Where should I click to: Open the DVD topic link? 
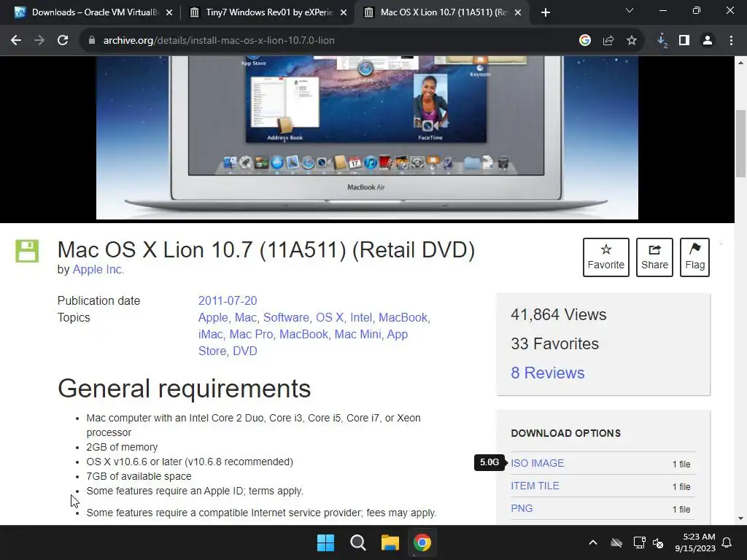(x=245, y=351)
